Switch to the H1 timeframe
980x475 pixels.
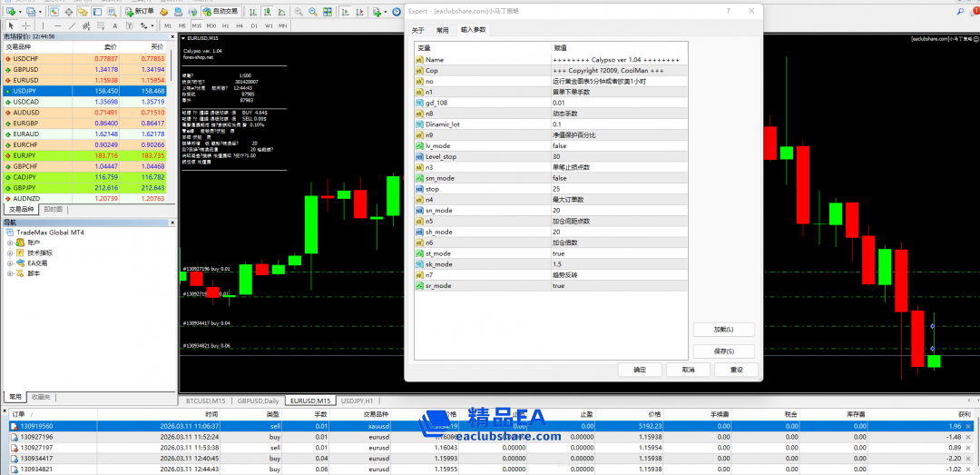[x=226, y=26]
